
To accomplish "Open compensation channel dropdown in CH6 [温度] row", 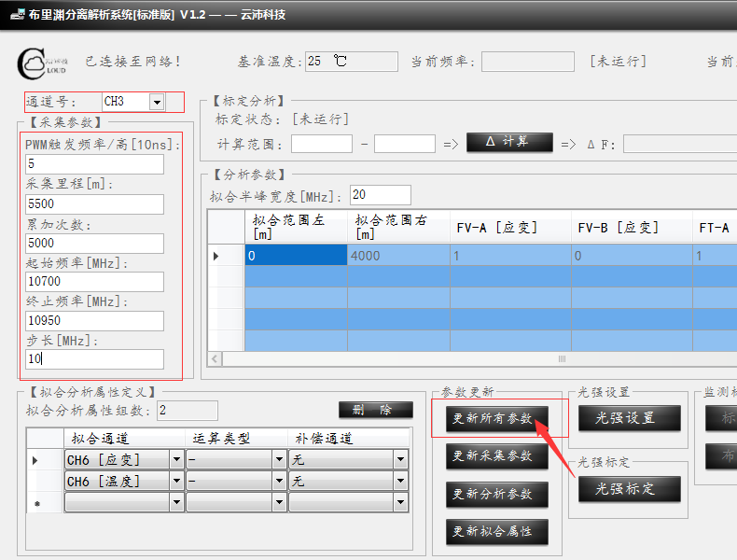I will (x=400, y=481).
